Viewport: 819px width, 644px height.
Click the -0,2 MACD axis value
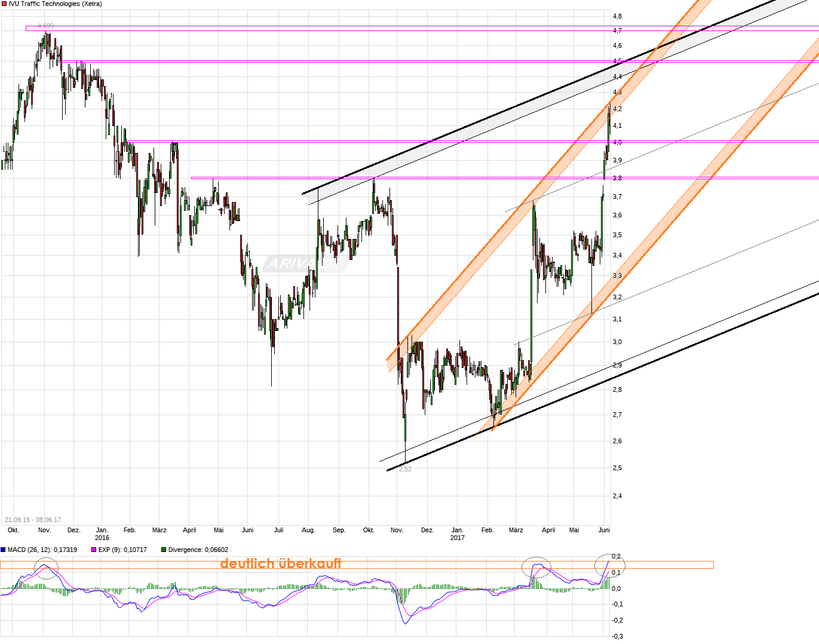[x=617, y=620]
